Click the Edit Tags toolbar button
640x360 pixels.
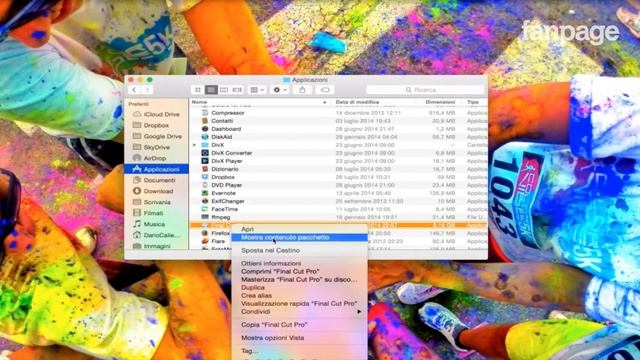point(325,90)
